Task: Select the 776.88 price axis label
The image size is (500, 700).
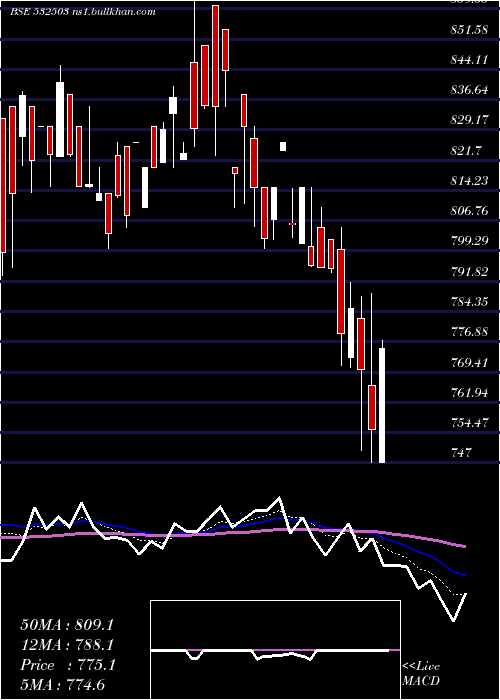Action: click(x=469, y=332)
